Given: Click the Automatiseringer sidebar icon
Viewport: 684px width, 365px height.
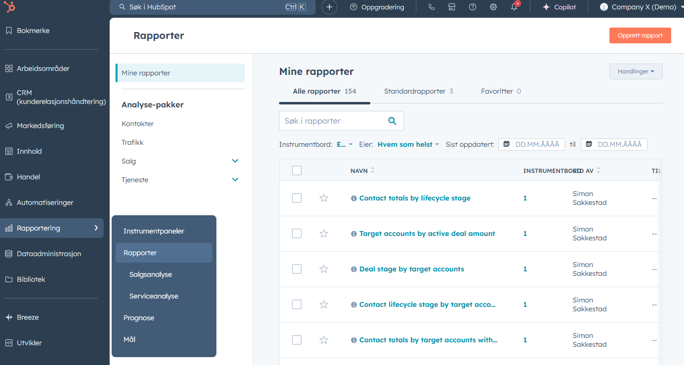Looking at the screenshot, I should (9, 202).
